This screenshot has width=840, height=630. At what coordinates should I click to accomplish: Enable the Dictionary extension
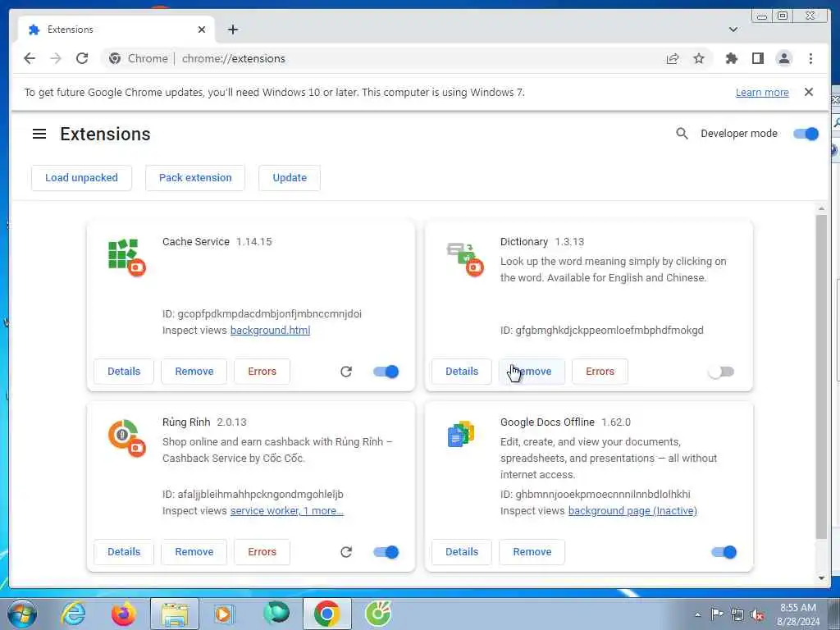721,372
